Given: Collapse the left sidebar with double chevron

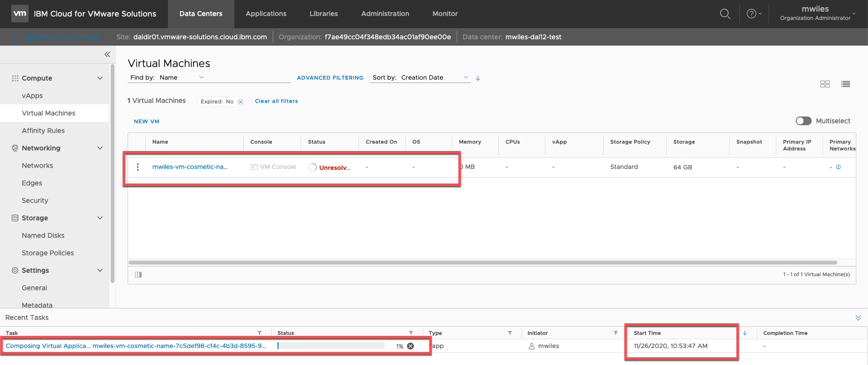Looking at the screenshot, I should [107, 54].
